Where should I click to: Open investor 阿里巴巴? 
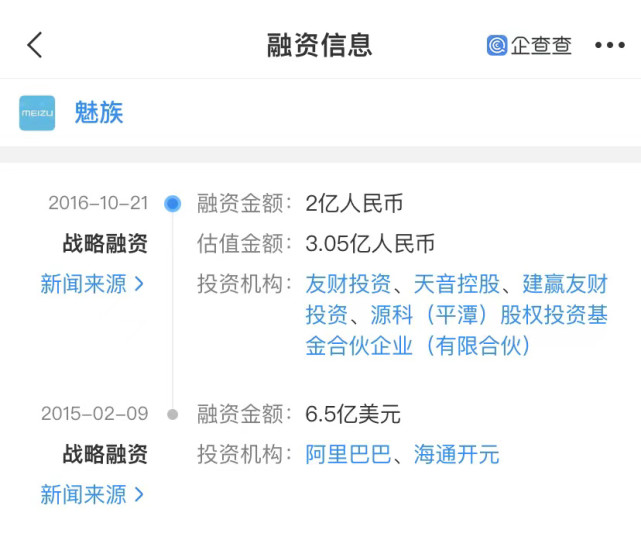point(348,454)
